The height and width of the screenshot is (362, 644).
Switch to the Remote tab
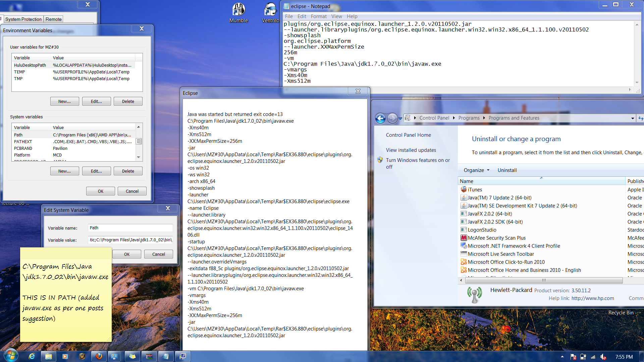pos(54,19)
